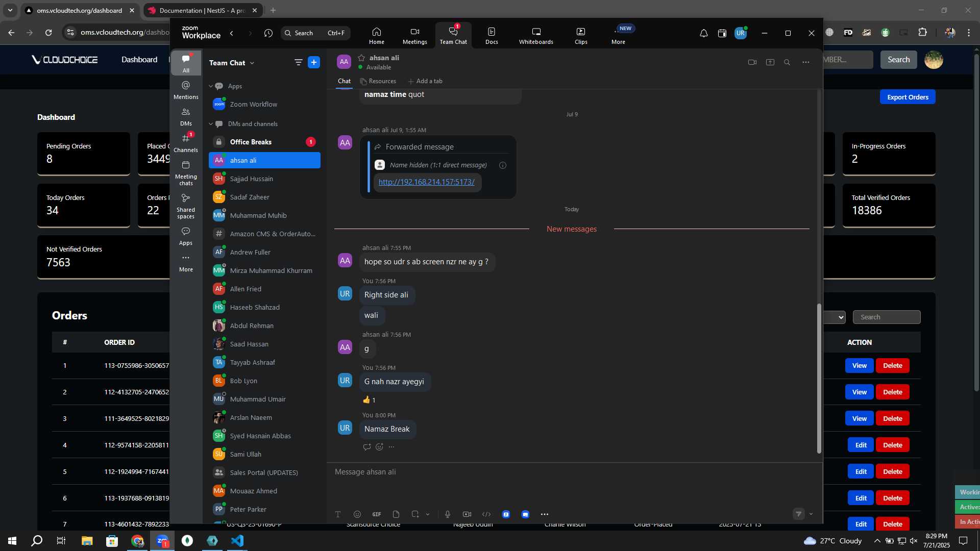This screenshot has height=551, width=980.
Task: Open emoji picker in message toolbar
Action: [x=357, y=514]
